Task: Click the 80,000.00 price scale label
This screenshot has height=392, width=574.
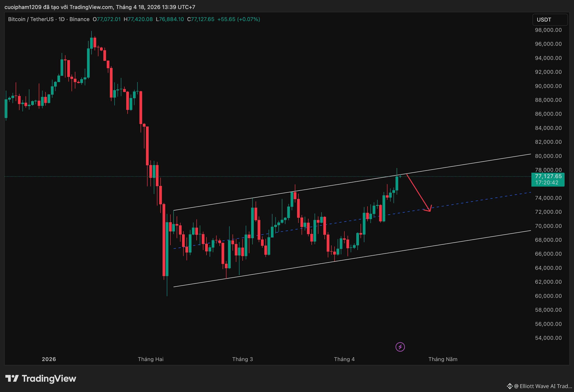Action: point(548,156)
